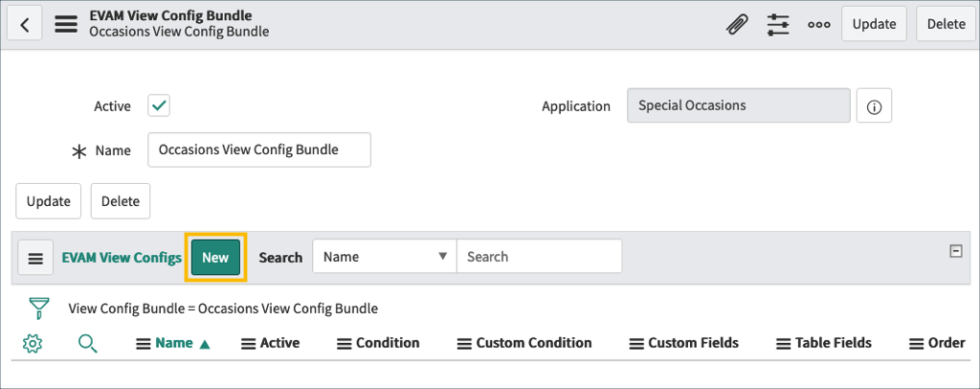Click the EVAM View Configs link title

(x=122, y=258)
